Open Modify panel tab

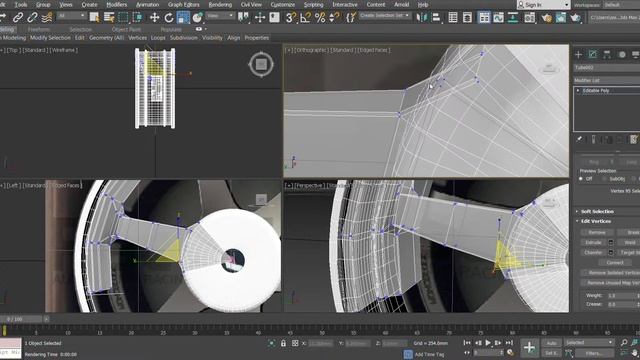click(593, 54)
